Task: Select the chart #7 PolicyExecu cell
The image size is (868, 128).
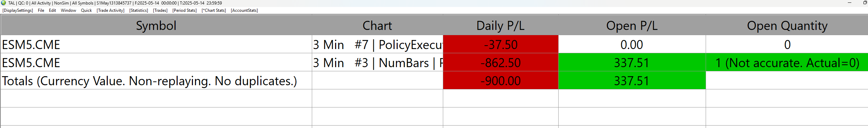Action: click(378, 45)
